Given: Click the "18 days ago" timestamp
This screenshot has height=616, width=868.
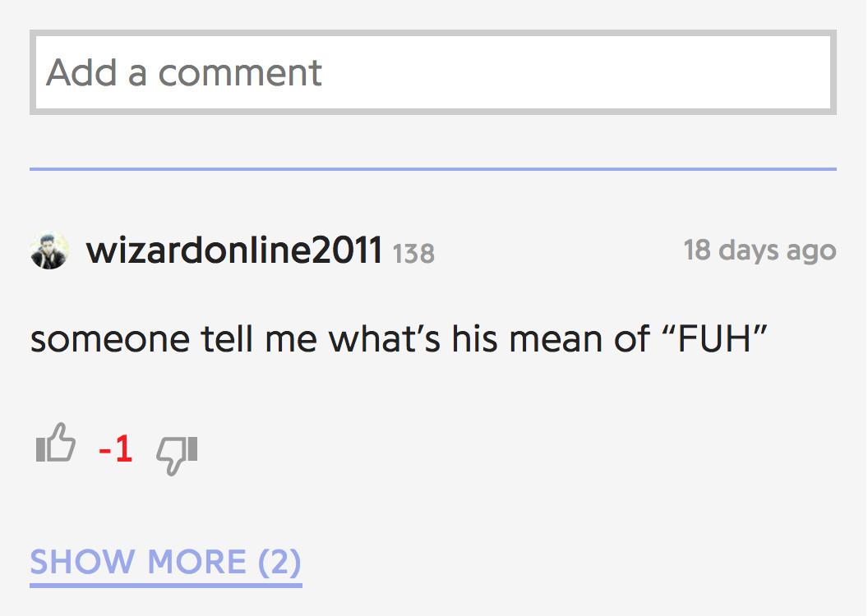Looking at the screenshot, I should click(x=759, y=250).
